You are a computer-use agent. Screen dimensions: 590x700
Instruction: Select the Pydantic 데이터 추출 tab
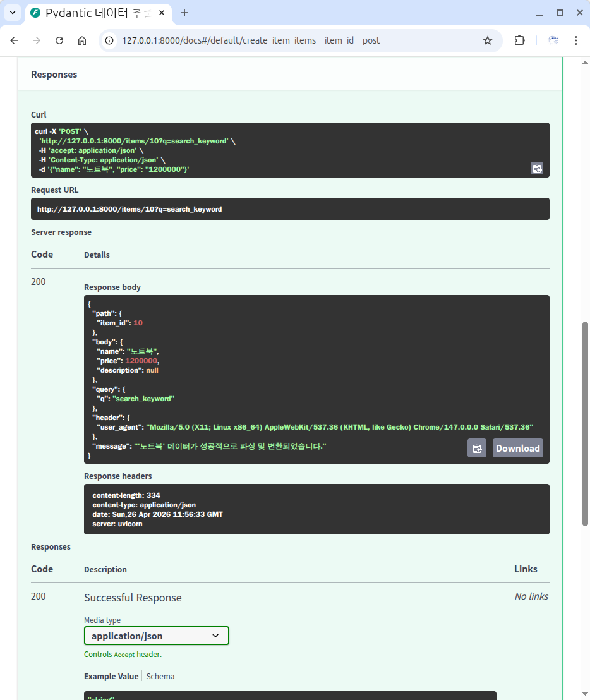click(x=97, y=13)
